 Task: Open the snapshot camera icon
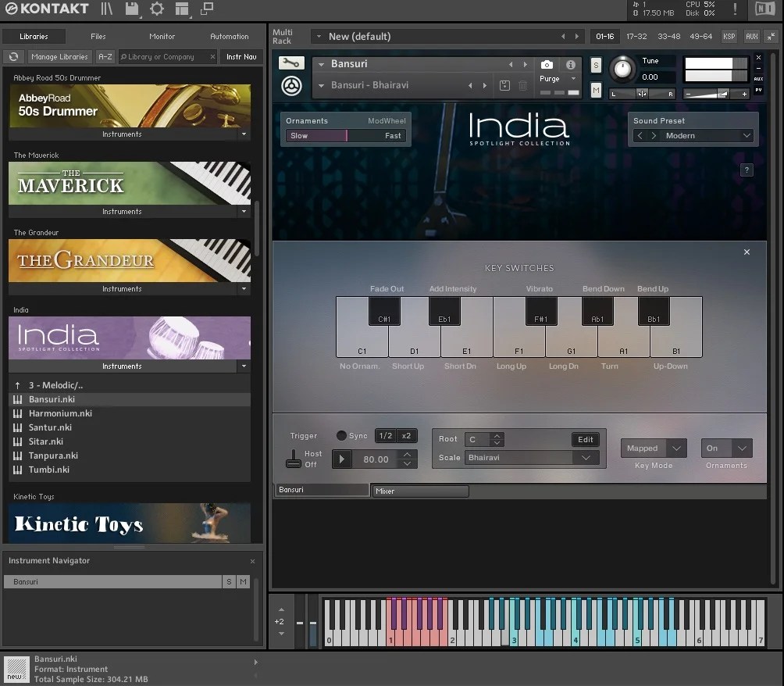[547, 65]
